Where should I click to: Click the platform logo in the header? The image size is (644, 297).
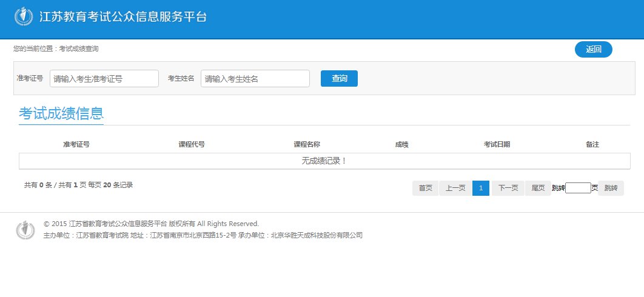(24, 17)
